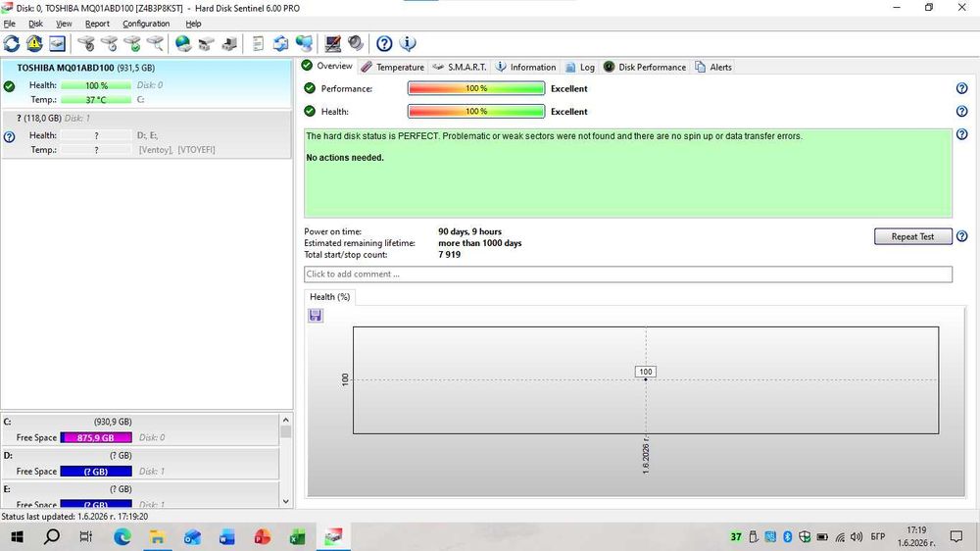Click the disk with green checkmark icon
980x551 pixels.
[x=132, y=44]
